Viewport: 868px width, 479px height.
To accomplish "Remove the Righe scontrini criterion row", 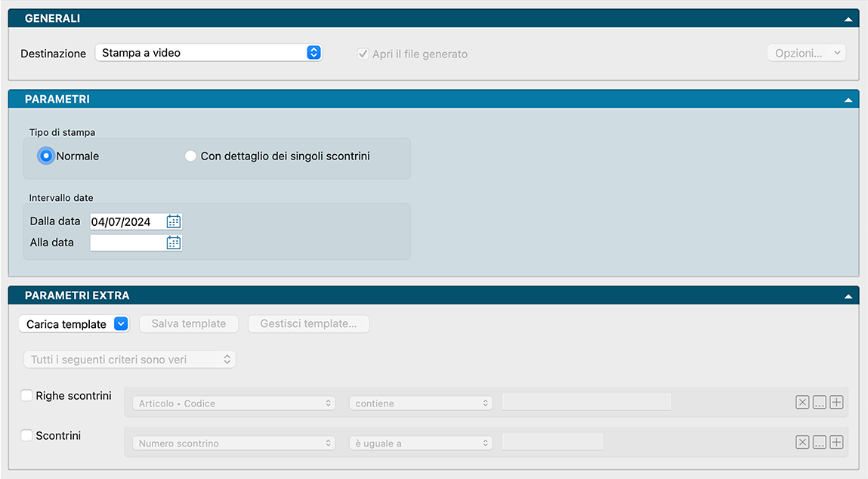I will click(802, 403).
